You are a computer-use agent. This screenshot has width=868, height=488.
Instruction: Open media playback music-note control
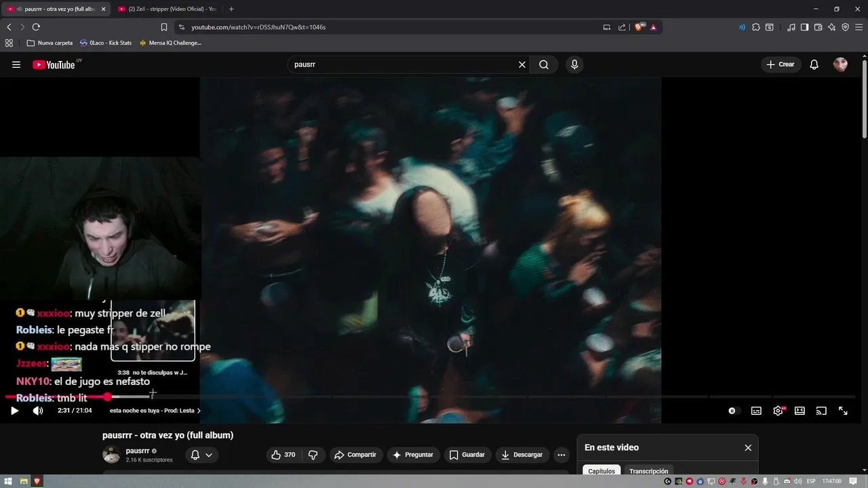click(x=791, y=27)
